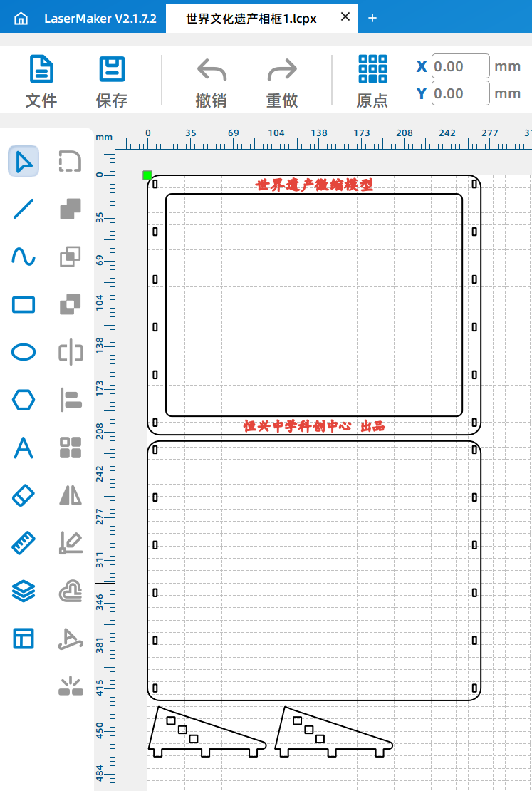The image size is (532, 791).
Task: Open the text-on-path A tool
Action: pyautogui.click(x=70, y=639)
